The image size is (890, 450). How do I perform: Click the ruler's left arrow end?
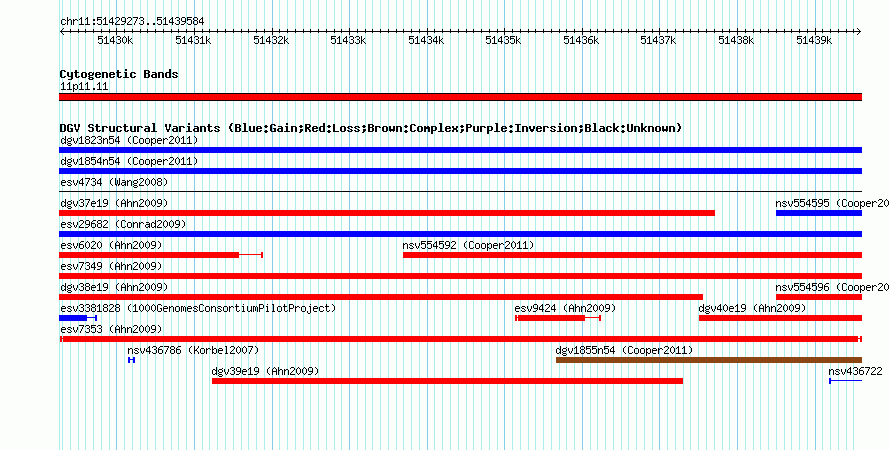tap(62, 32)
